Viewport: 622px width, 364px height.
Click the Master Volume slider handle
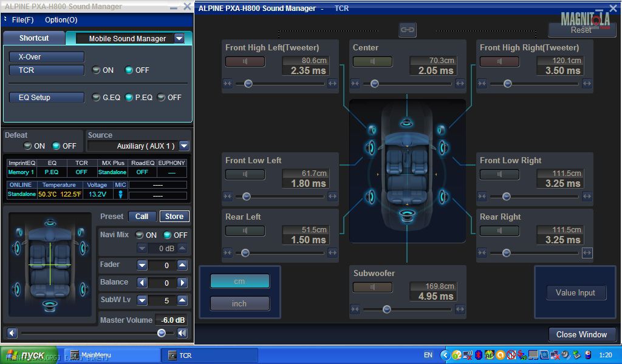pyautogui.click(x=162, y=333)
